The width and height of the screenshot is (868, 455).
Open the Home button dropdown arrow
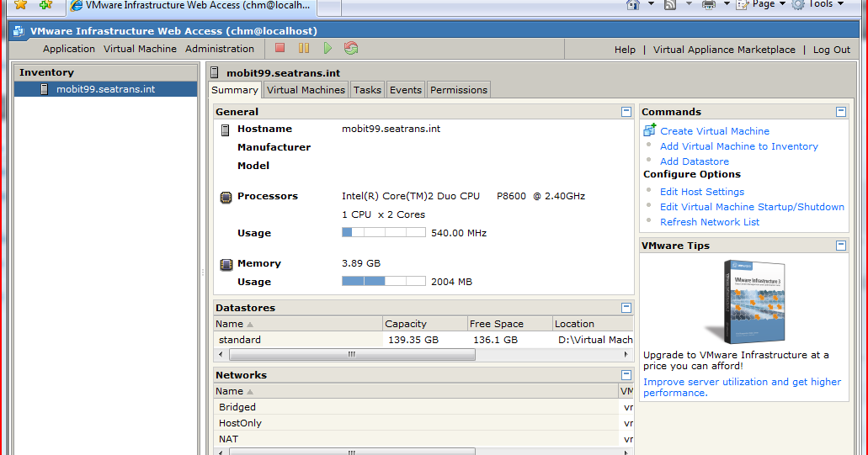tap(651, 4)
